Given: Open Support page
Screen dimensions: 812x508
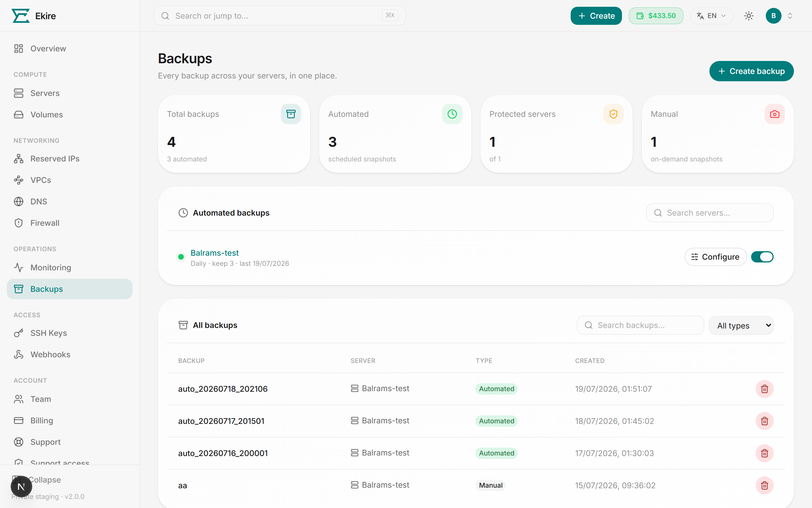Looking at the screenshot, I should tap(69, 442).
